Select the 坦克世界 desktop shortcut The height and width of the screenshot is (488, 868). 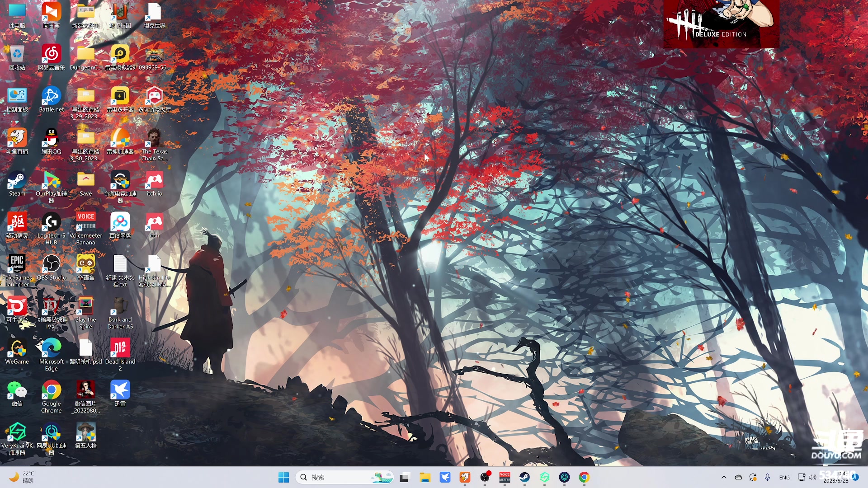[155, 16]
